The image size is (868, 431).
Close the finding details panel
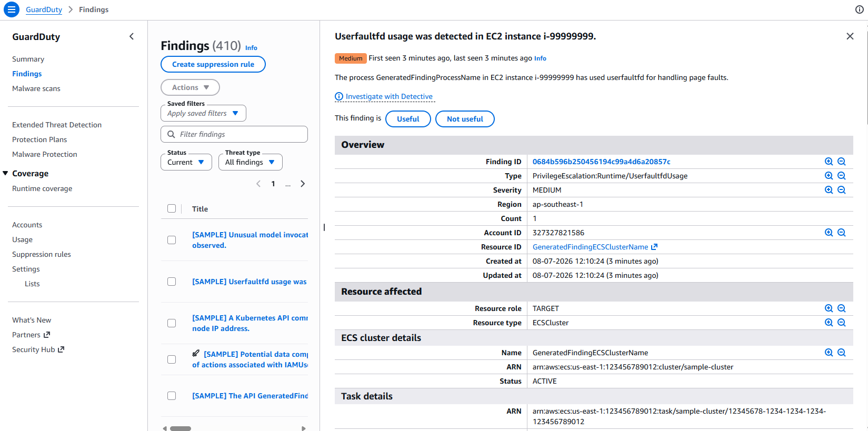850,36
